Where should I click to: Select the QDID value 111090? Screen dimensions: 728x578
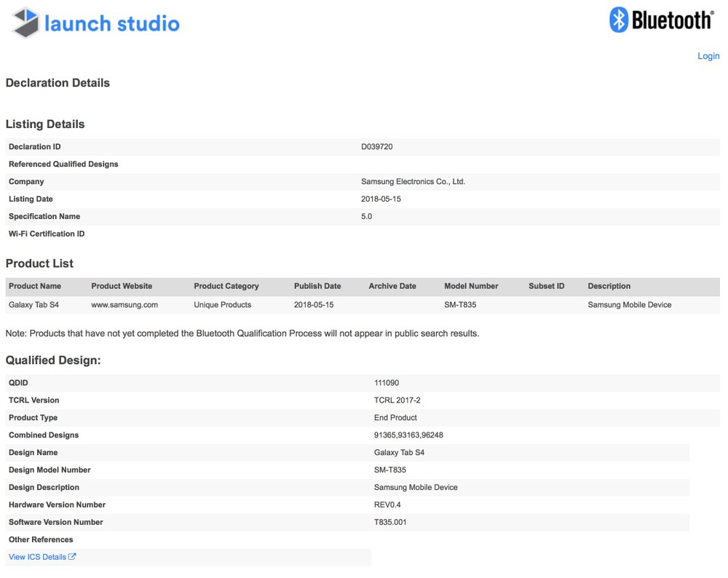tap(387, 383)
